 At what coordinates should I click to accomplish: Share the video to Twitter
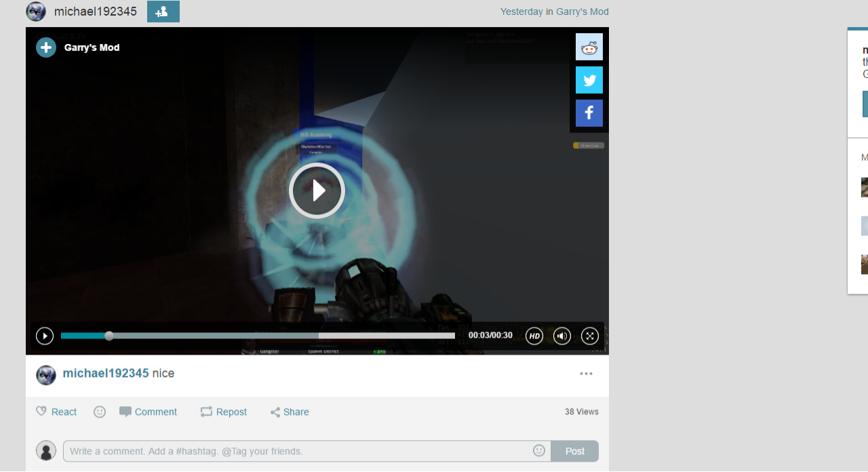pos(589,80)
